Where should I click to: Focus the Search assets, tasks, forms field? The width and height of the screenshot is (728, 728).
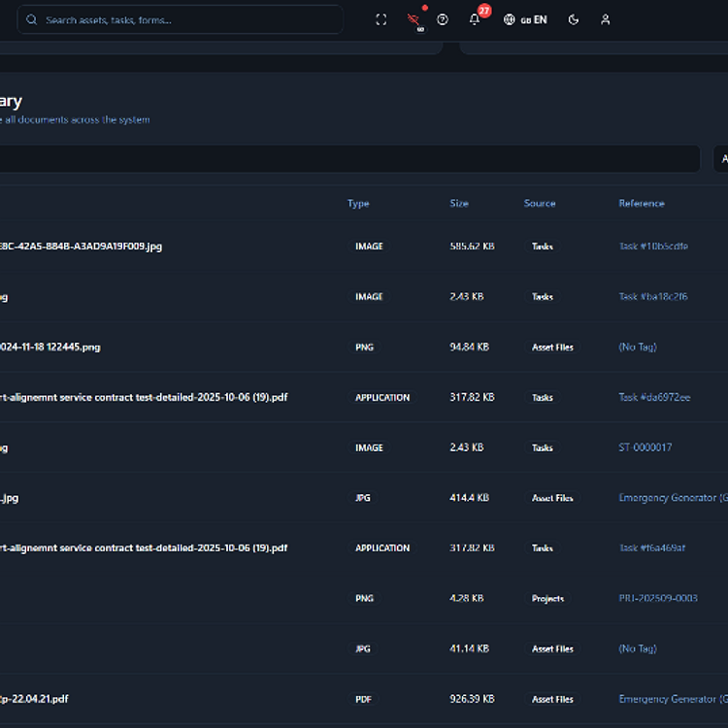click(180, 19)
